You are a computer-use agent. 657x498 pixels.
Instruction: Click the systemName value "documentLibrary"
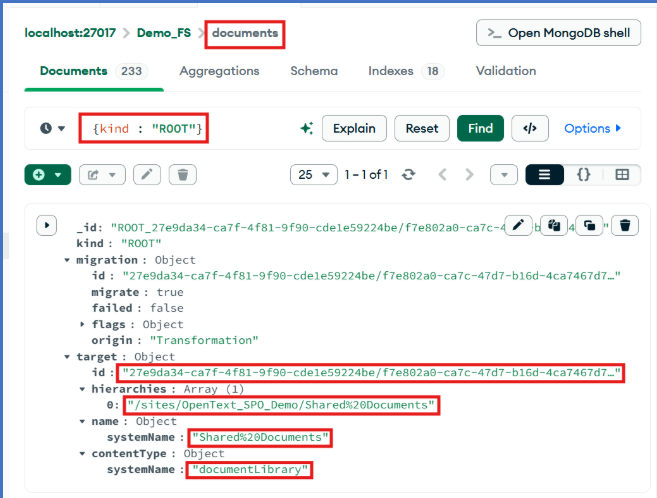click(x=250, y=470)
